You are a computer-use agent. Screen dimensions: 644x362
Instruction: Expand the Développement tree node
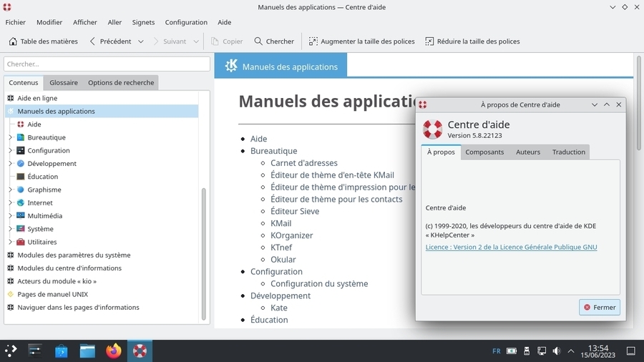click(x=10, y=163)
